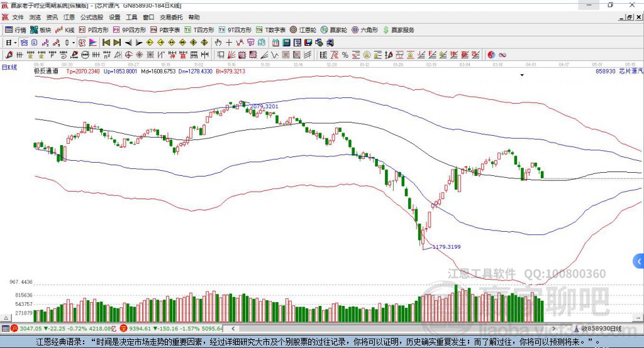Select the 收858930日线 tab

click(598, 329)
